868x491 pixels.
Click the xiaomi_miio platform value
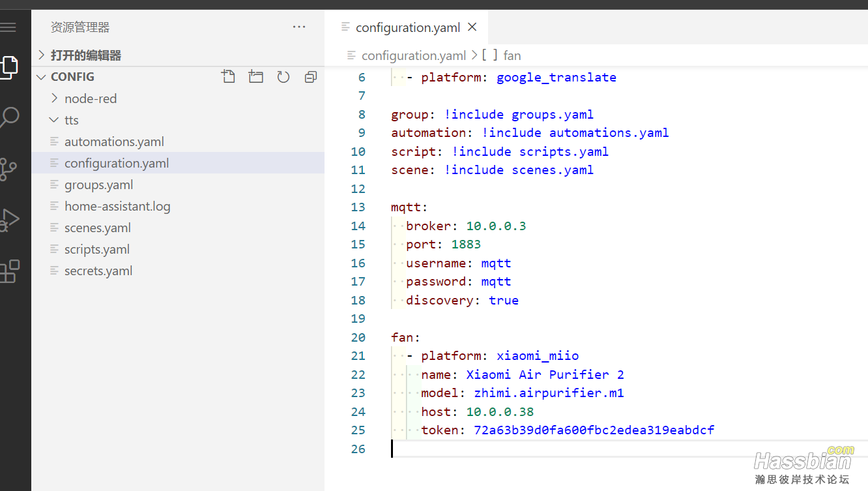(538, 356)
